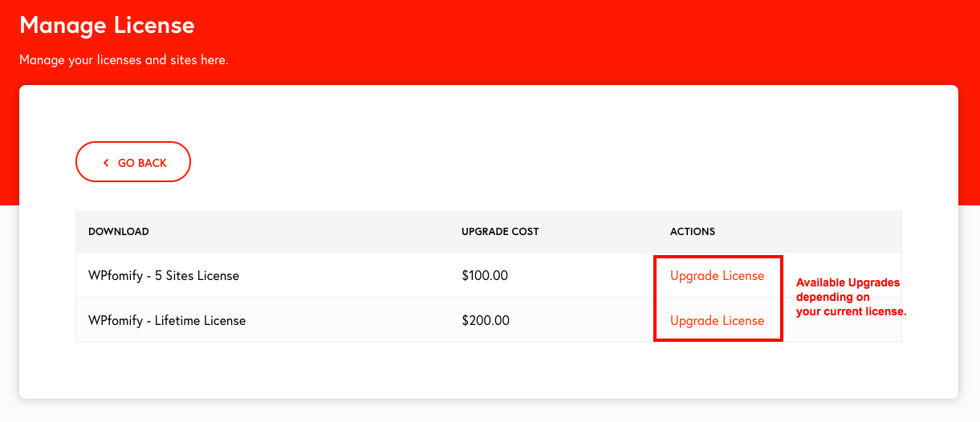The height and width of the screenshot is (422, 980).
Task: Click the $100.00 upgrade cost
Action: (485, 275)
